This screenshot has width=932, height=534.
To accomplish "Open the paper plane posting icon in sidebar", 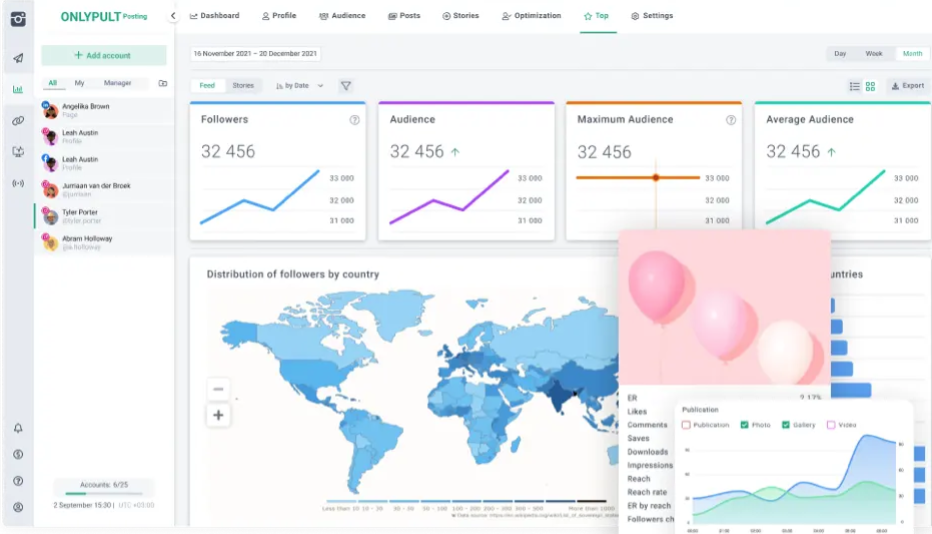I will (18, 58).
